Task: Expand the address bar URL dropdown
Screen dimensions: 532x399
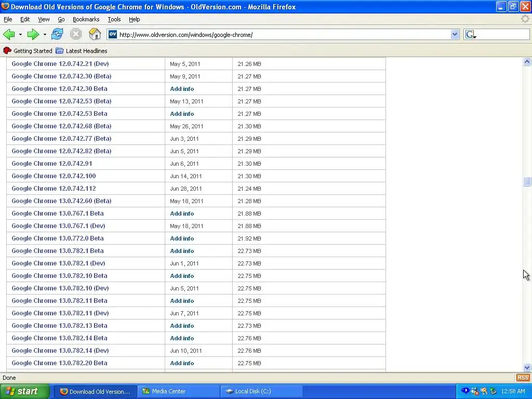Action: click(455, 34)
